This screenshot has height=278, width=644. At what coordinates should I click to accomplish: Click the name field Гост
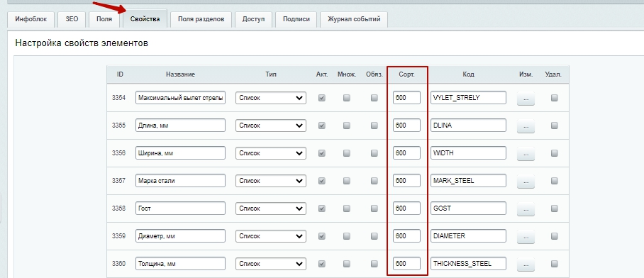[x=180, y=208]
